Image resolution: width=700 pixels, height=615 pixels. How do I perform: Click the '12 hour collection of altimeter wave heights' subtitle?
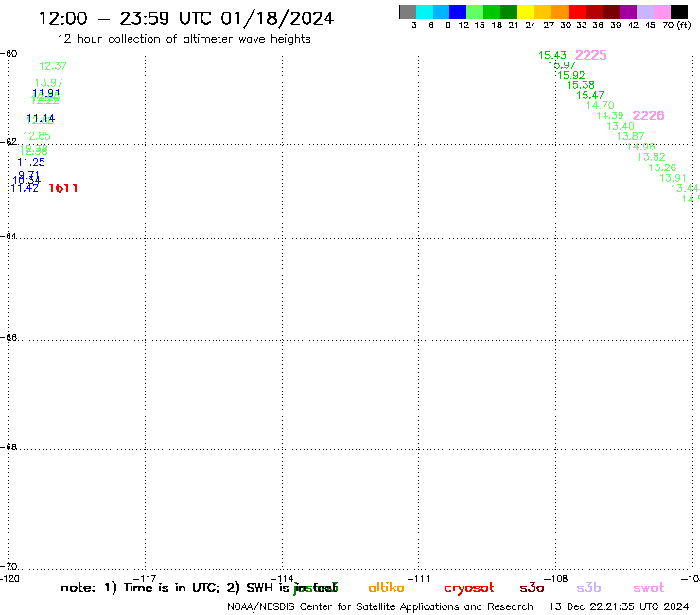coord(184,39)
